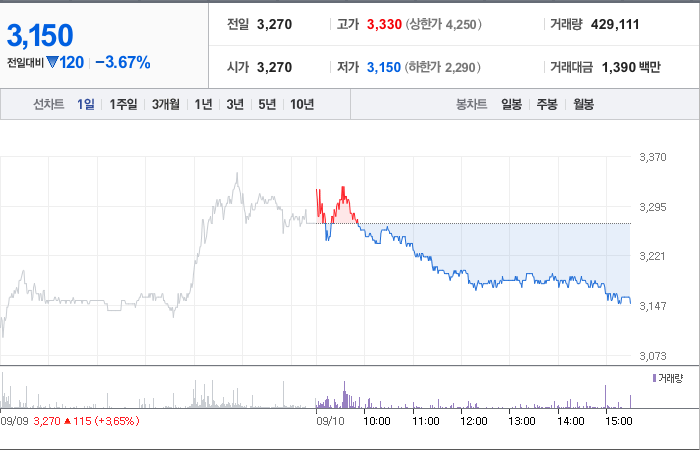The height and width of the screenshot is (450, 700).
Task: Select the 저가 value 3,150
Action: [384, 67]
